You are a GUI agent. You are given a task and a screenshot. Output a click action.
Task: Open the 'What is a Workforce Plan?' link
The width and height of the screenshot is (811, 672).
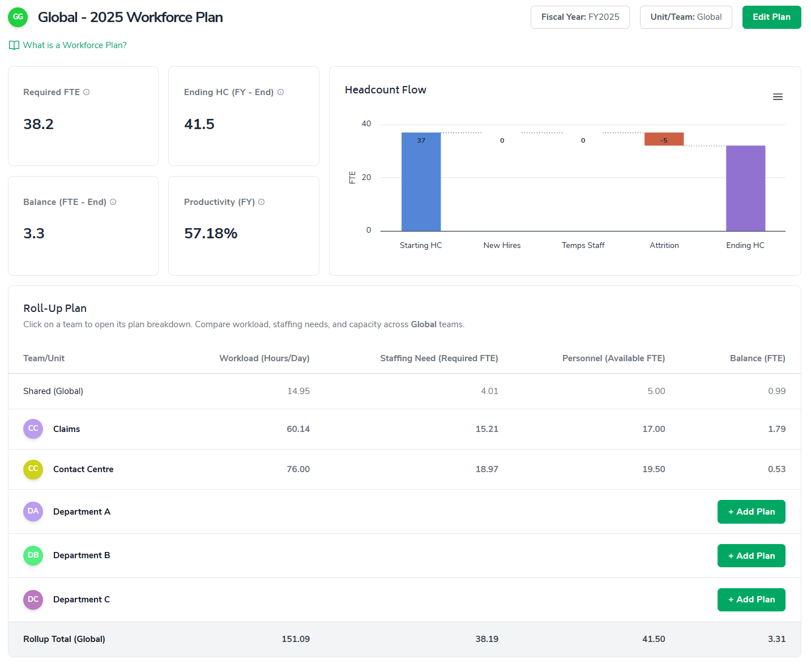(74, 45)
